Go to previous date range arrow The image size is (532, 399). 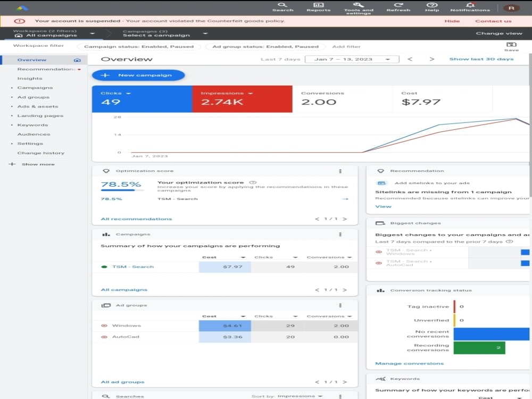(410, 59)
